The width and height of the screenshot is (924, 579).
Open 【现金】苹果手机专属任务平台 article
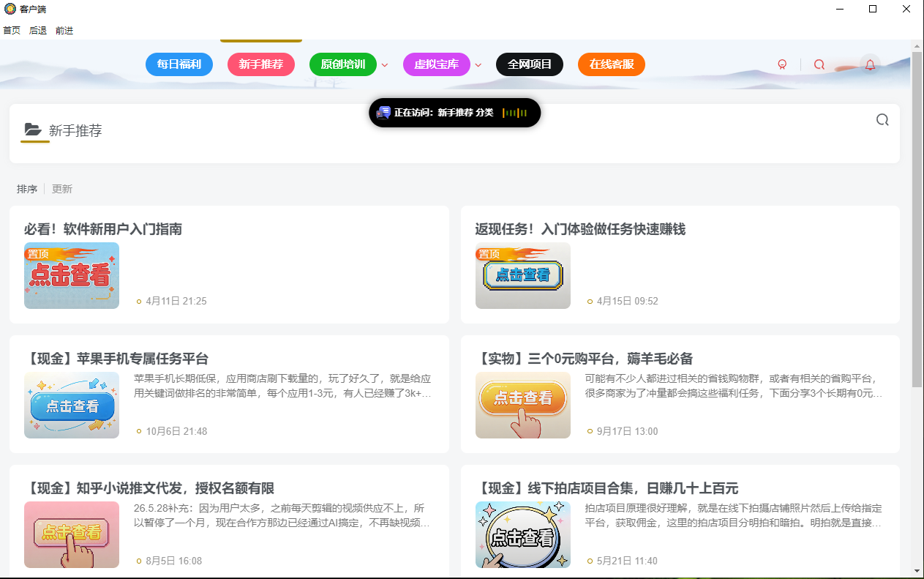click(116, 359)
